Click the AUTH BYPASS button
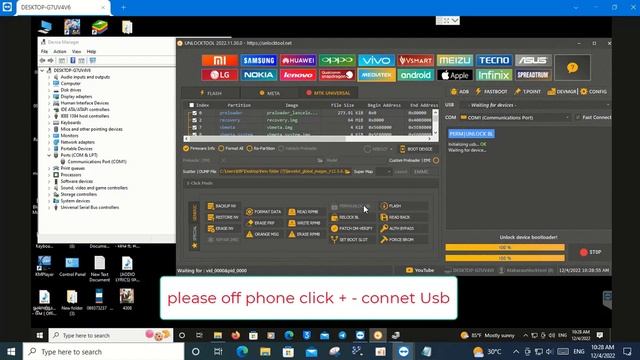Screen dimensions: 640x360 [x=397, y=229]
